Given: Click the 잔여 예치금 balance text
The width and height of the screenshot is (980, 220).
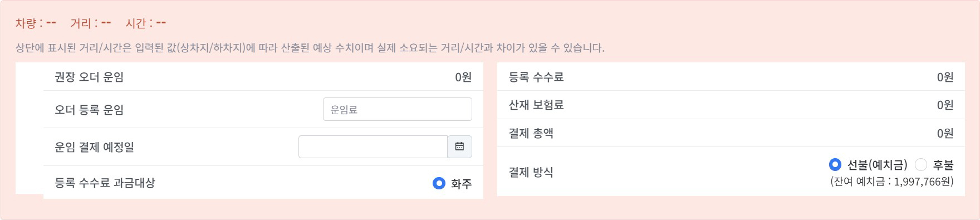Looking at the screenshot, I should [x=892, y=182].
